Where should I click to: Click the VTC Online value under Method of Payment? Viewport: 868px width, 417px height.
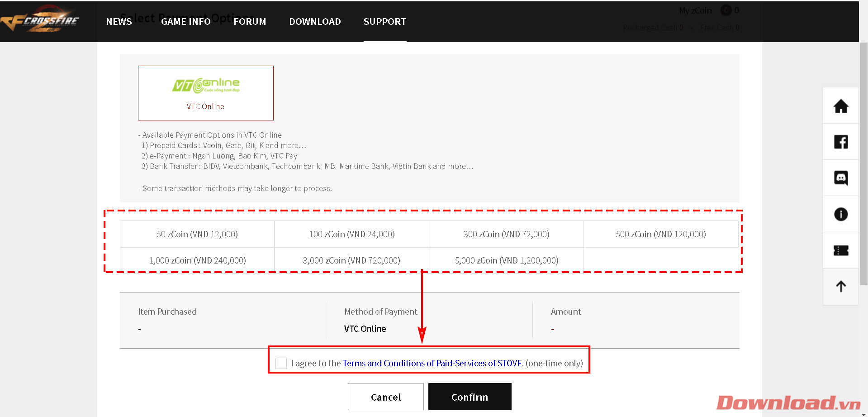365,329
